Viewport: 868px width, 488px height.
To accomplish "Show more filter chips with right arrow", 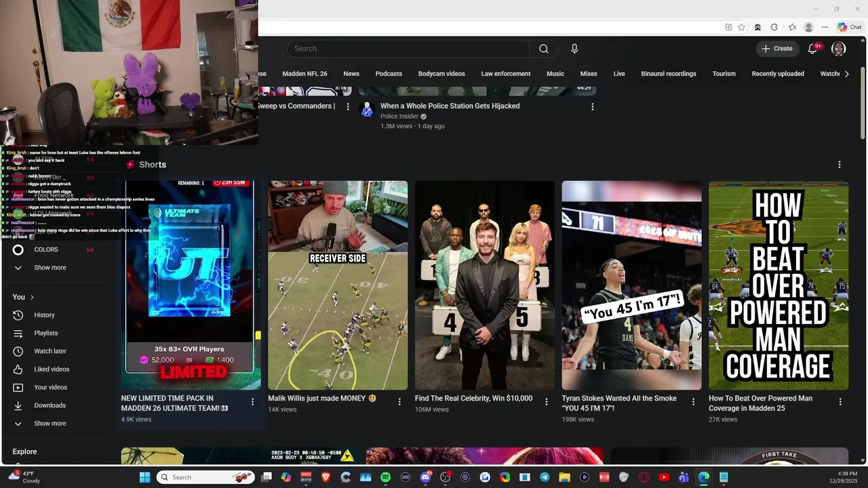I will 846,74.
